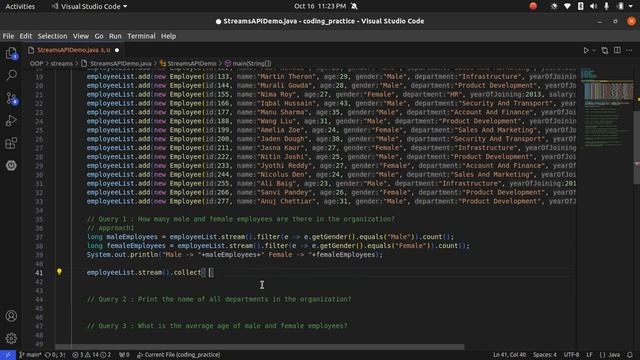The image size is (640, 360).
Task: Open the Search view in activity bar
Action: tap(11, 75)
